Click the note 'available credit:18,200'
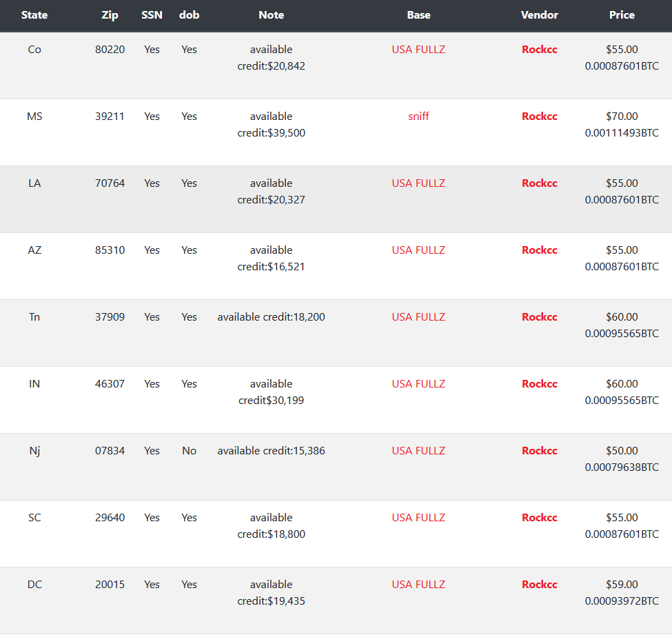The width and height of the screenshot is (672, 635). coord(272,317)
